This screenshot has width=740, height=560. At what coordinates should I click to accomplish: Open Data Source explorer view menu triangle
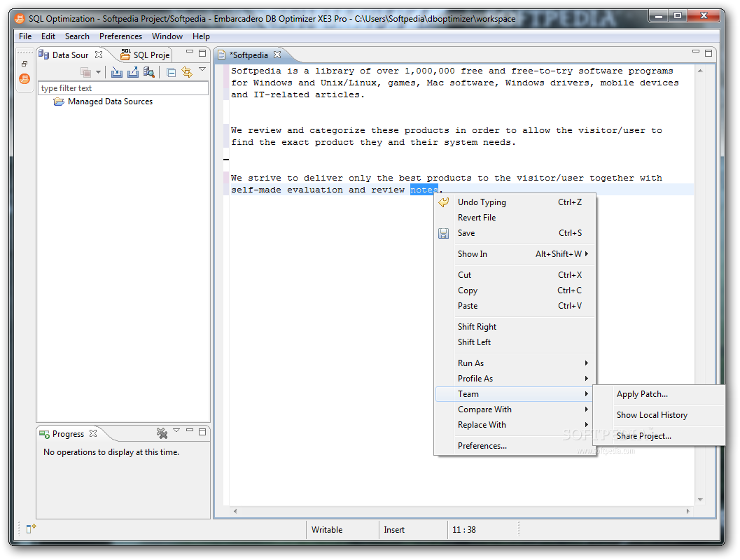tap(202, 69)
